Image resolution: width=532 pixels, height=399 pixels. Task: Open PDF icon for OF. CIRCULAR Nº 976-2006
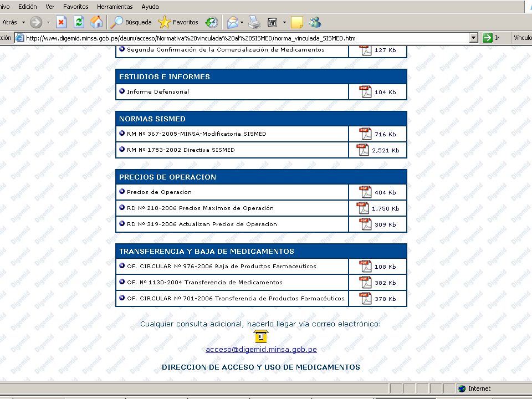tap(365, 267)
